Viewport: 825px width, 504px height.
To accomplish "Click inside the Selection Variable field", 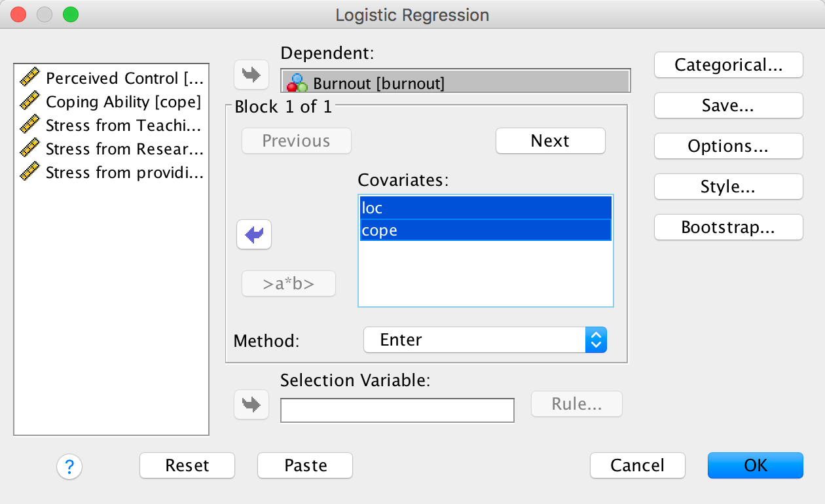I will coord(397,410).
